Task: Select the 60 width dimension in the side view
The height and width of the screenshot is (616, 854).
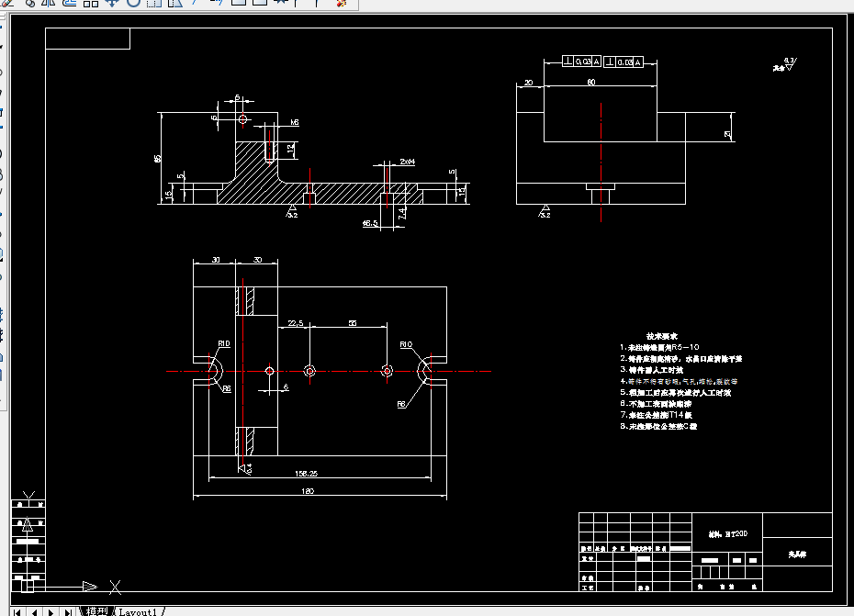Action: pos(591,83)
